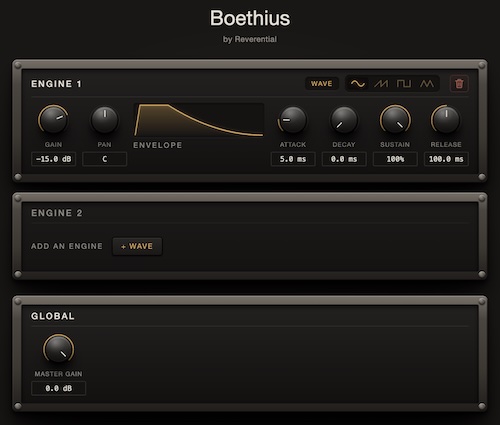Click the Sustain knob
Image resolution: width=500 pixels, height=425 pixels.
395,120
